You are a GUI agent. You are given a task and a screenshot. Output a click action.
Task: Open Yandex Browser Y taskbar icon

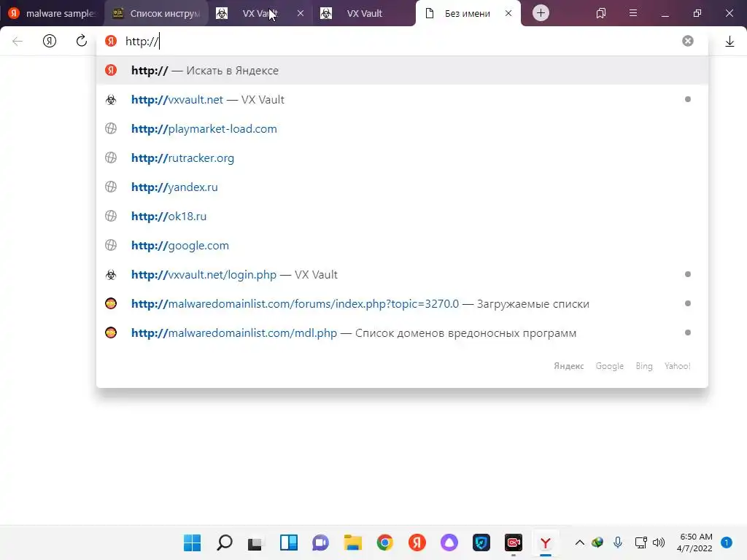[x=546, y=542]
